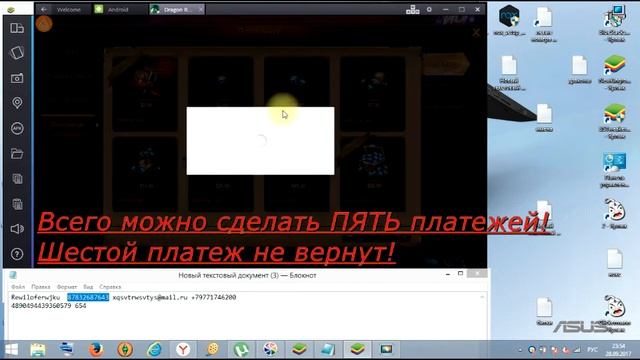Switch to the Android tab
This screenshot has width=640, height=360.
coord(118,9)
